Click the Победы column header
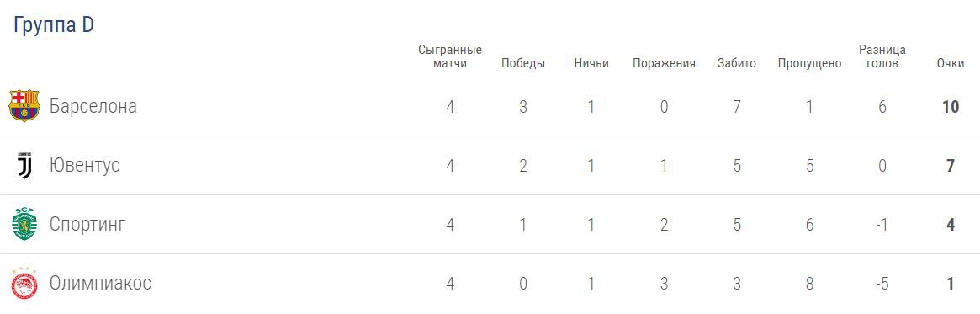Screen dimensions: 980x314 [523, 63]
